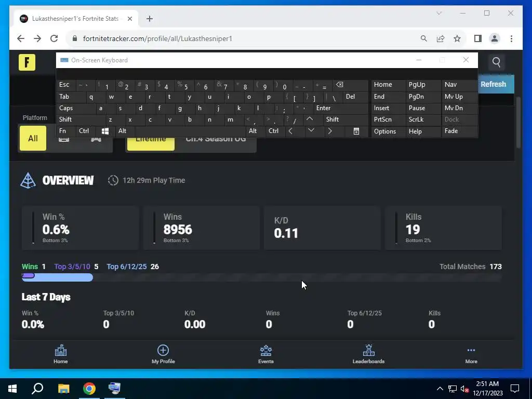Toggle right Shift key on on-screen keyboard
The image size is (532, 399).
pyautogui.click(x=345, y=120)
